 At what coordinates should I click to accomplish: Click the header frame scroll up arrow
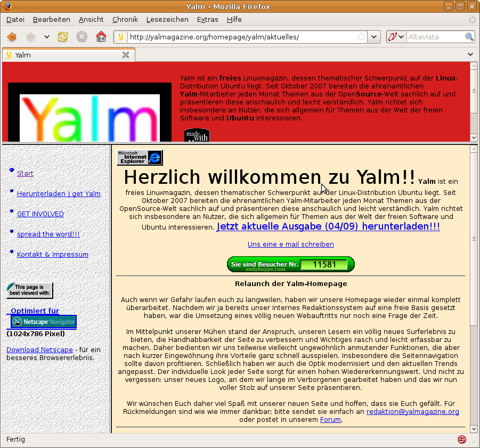(x=474, y=66)
